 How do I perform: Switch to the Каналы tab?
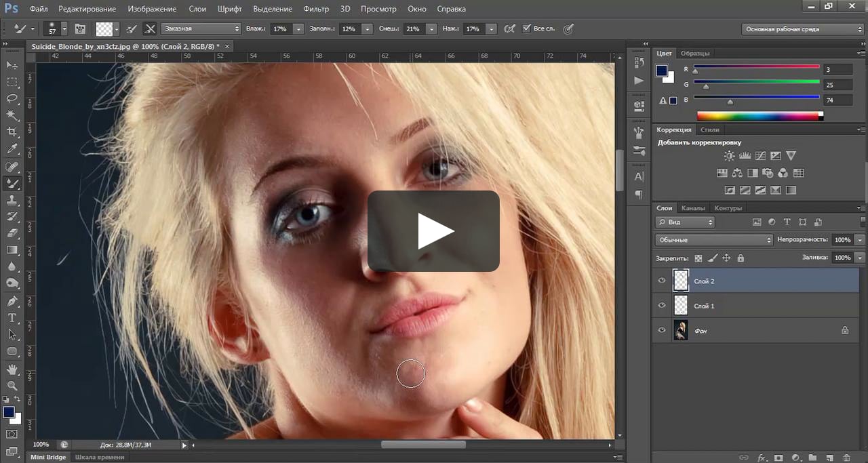[x=693, y=208]
